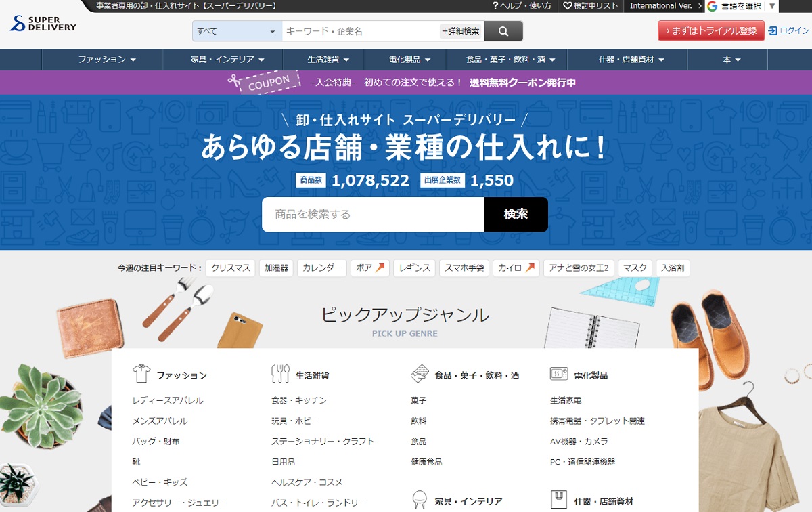Expand the 什器・店舗資材 navigation menu
Viewport: 812px width, 512px height.
pyautogui.click(x=631, y=60)
